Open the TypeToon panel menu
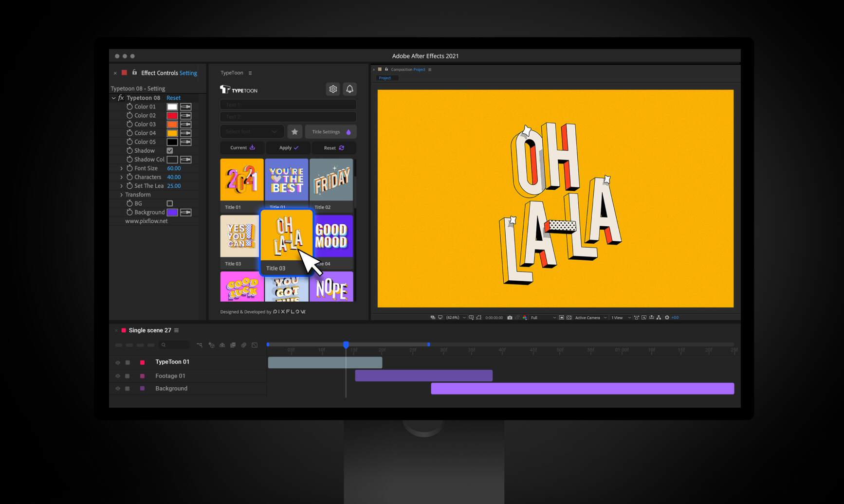This screenshot has height=504, width=844. [250, 73]
